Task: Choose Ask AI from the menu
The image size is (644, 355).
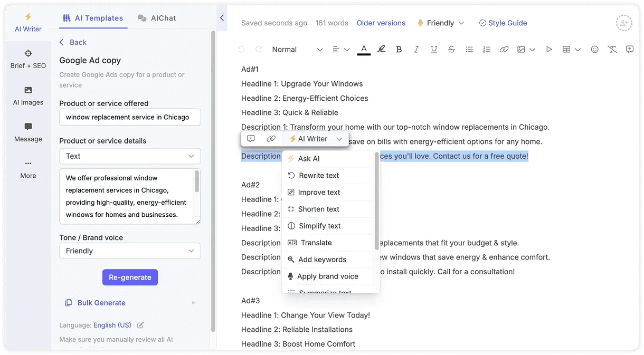Action: click(x=328, y=159)
